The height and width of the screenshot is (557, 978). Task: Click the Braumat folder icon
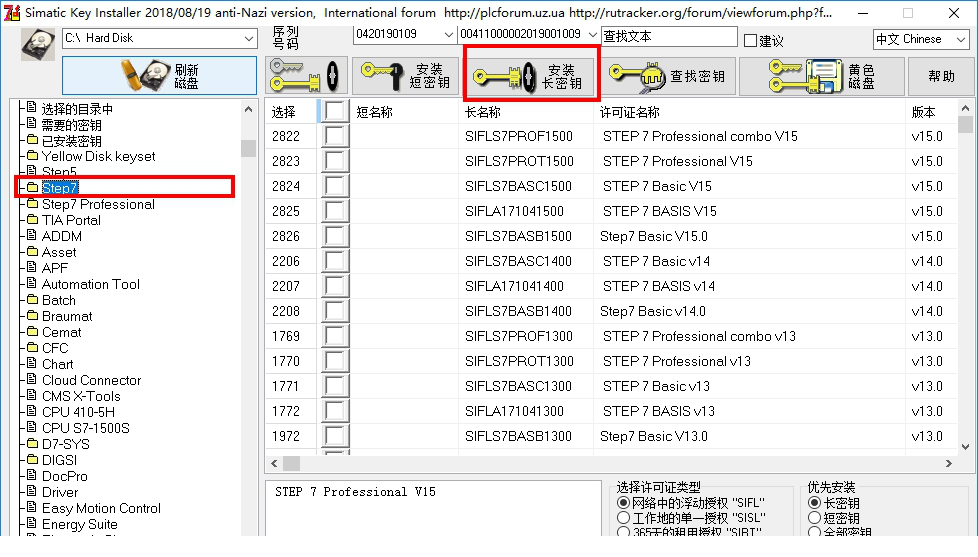point(32,316)
